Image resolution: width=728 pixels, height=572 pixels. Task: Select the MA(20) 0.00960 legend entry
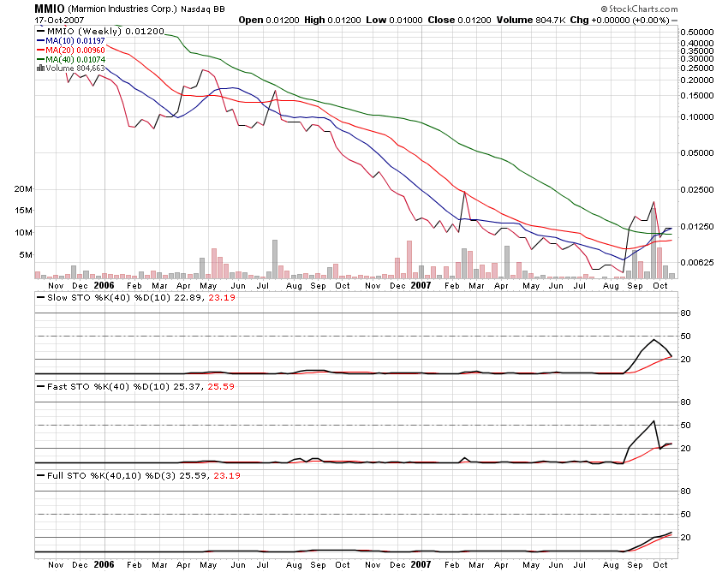[71, 51]
